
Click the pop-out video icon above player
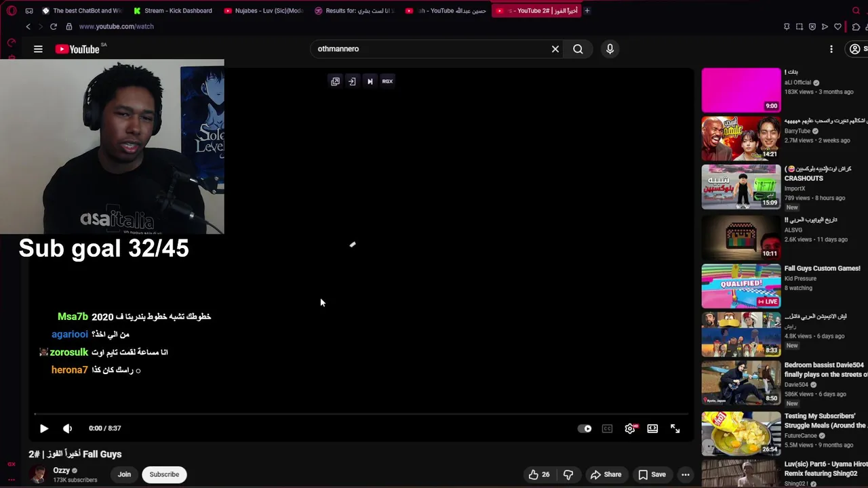pyautogui.click(x=335, y=81)
